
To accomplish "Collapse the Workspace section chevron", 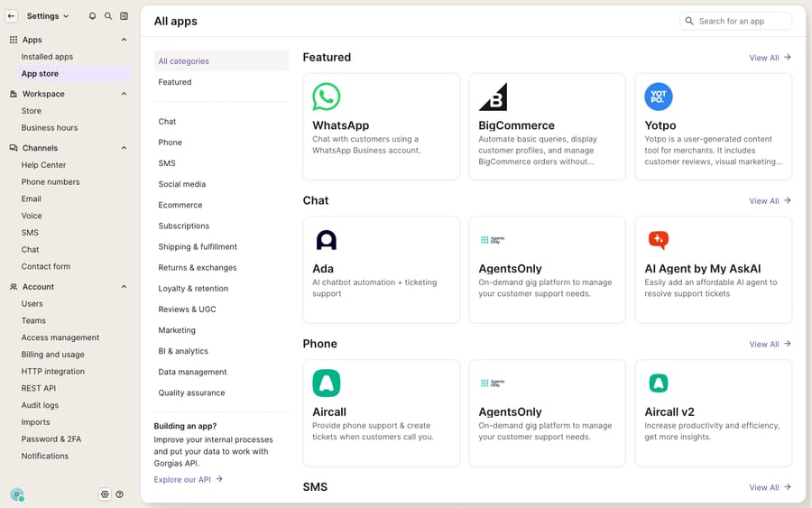I will coord(124,94).
